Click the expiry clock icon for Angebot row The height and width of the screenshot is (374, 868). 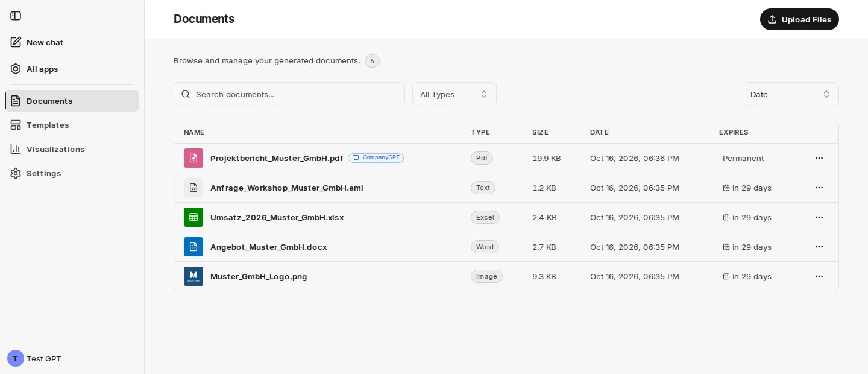(726, 247)
